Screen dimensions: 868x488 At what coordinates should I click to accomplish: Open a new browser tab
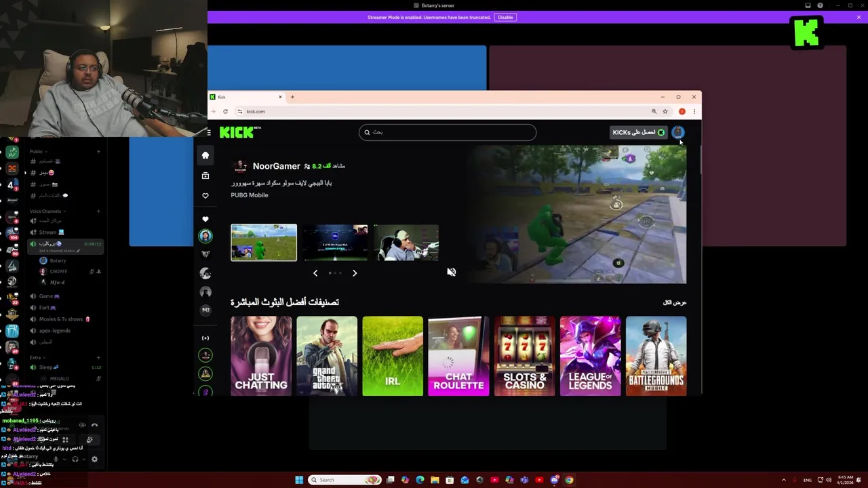[292, 97]
